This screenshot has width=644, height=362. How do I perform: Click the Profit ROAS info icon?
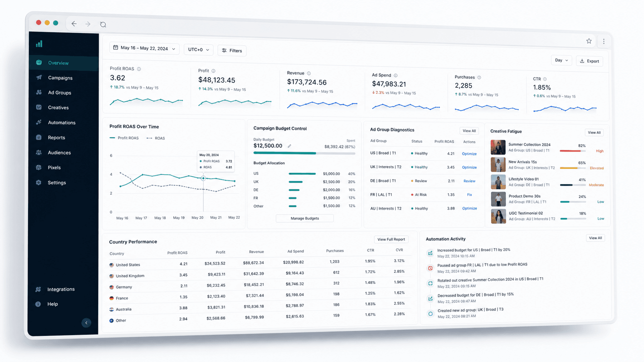139,69
